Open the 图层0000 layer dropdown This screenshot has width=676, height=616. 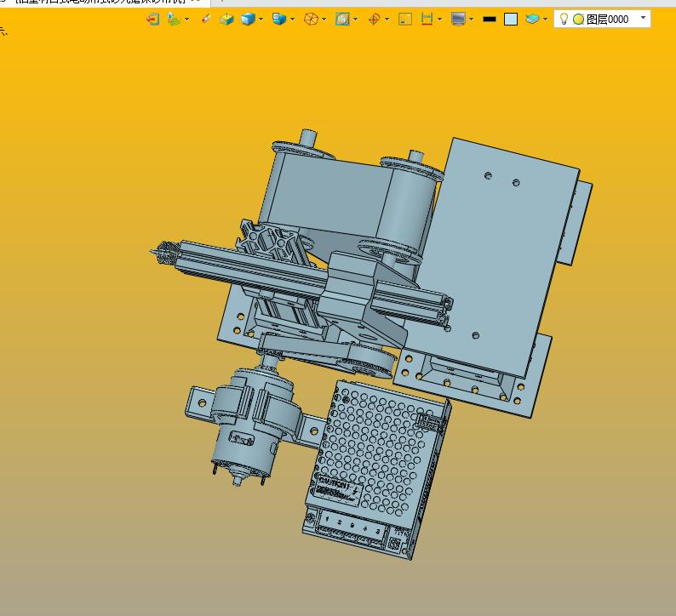tap(644, 18)
